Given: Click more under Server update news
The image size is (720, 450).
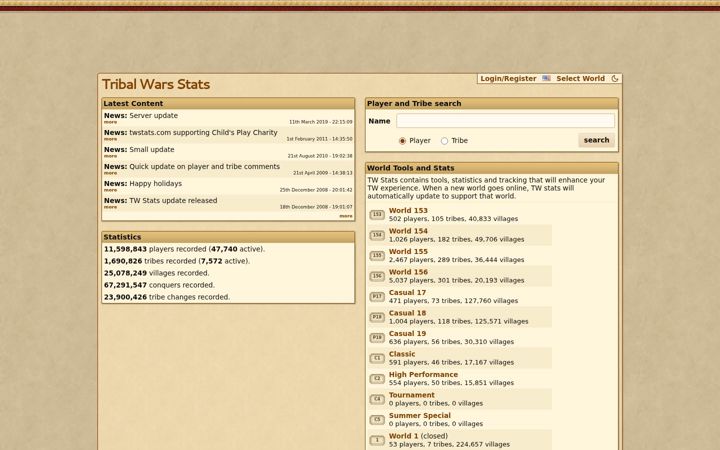Looking at the screenshot, I should click(110, 122).
